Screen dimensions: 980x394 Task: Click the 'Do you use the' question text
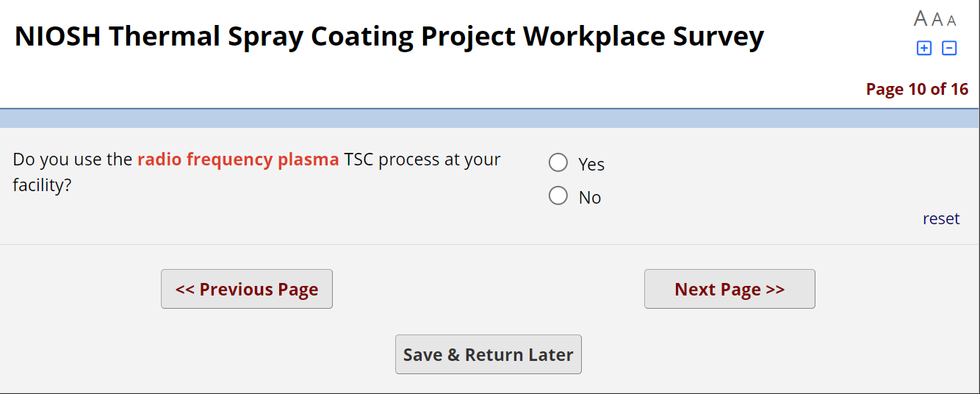(73, 160)
